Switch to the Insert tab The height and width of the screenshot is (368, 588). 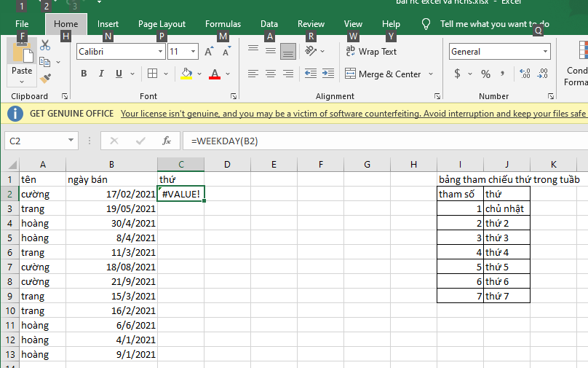(108, 23)
